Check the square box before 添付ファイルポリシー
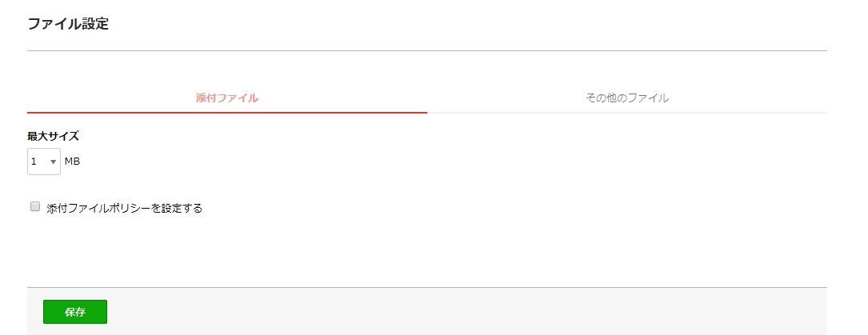The image size is (868, 335). coord(35,207)
